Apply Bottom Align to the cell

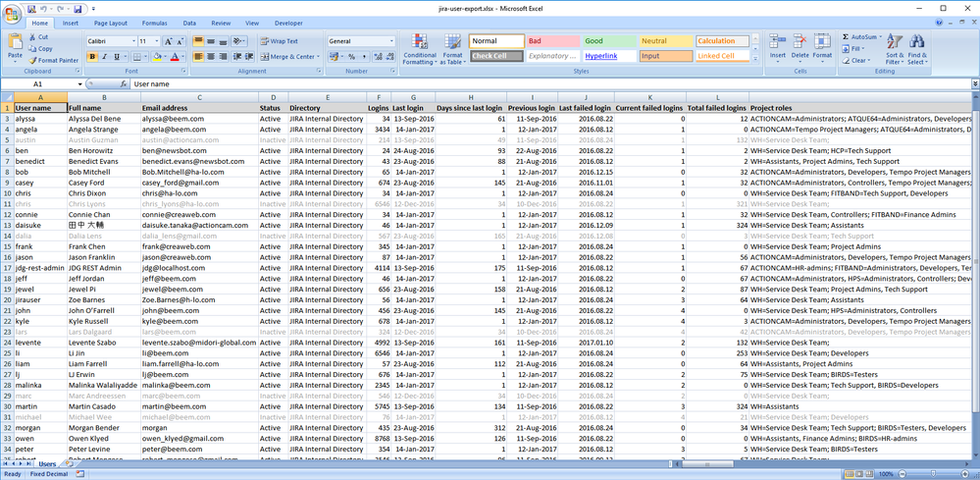pyautogui.click(x=223, y=41)
